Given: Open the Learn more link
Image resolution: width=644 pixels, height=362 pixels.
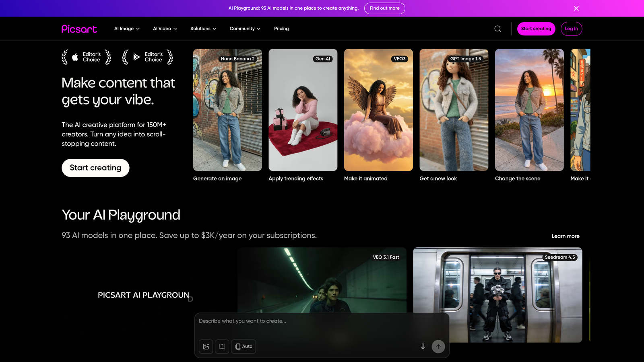Looking at the screenshot, I should tap(566, 236).
